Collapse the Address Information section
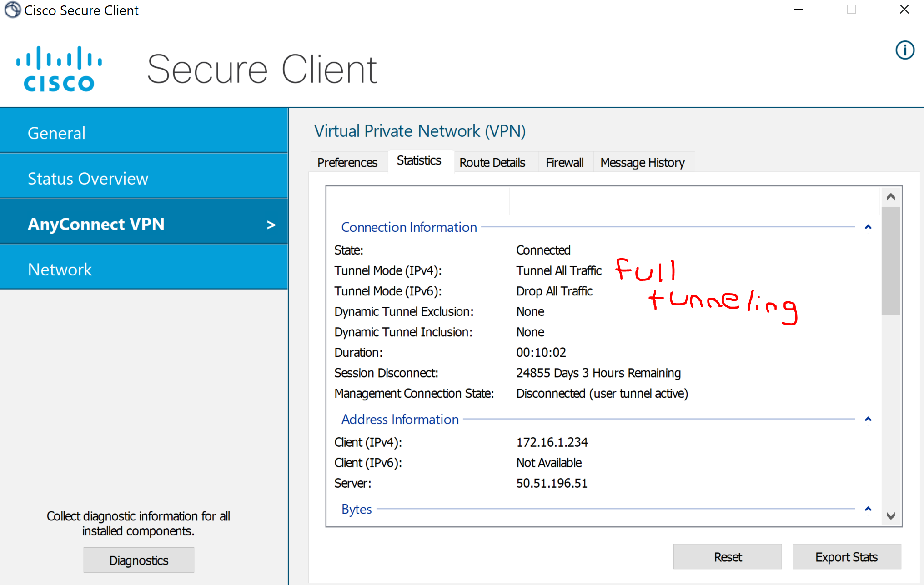Screen dimensions: 924x585 coord(868,419)
